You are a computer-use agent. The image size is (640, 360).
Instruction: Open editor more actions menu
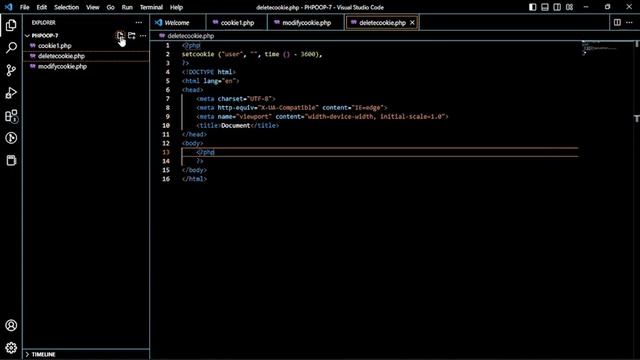(x=629, y=22)
